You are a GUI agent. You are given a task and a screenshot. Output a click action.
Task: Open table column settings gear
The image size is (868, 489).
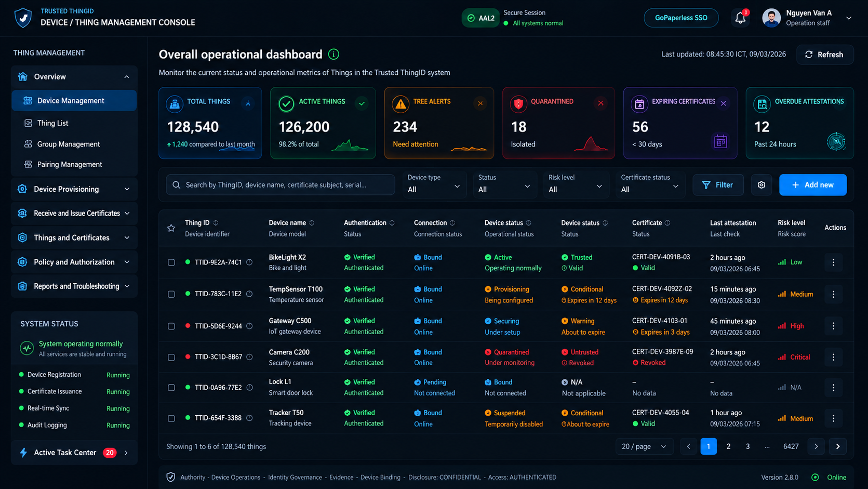[x=762, y=185]
